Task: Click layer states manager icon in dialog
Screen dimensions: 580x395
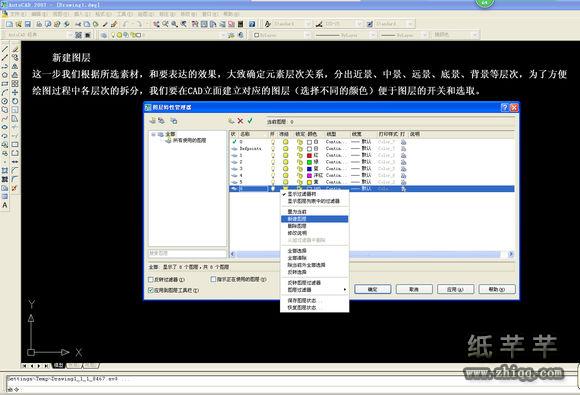Action: (x=173, y=121)
